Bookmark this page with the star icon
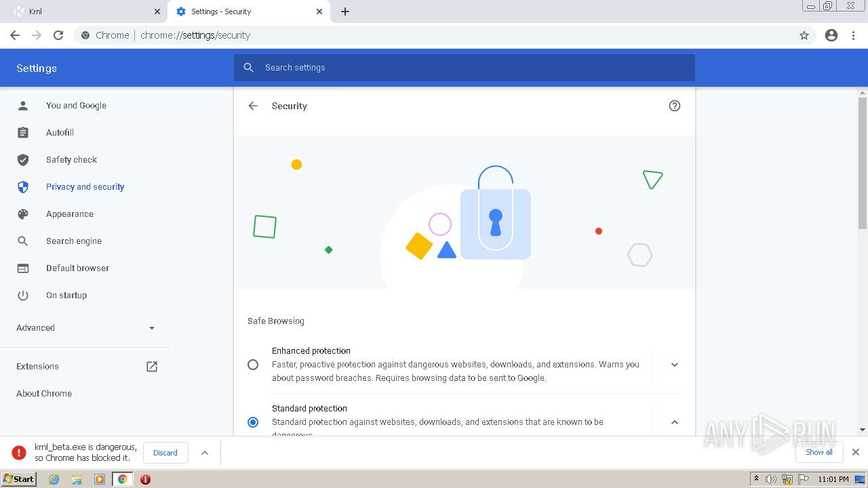 [x=804, y=35]
